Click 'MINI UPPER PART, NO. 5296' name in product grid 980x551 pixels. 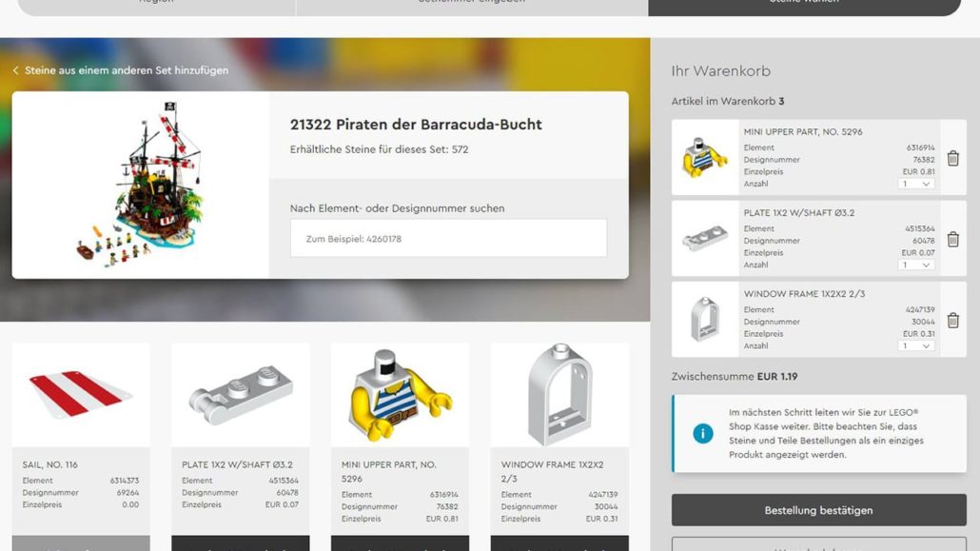tap(389, 472)
